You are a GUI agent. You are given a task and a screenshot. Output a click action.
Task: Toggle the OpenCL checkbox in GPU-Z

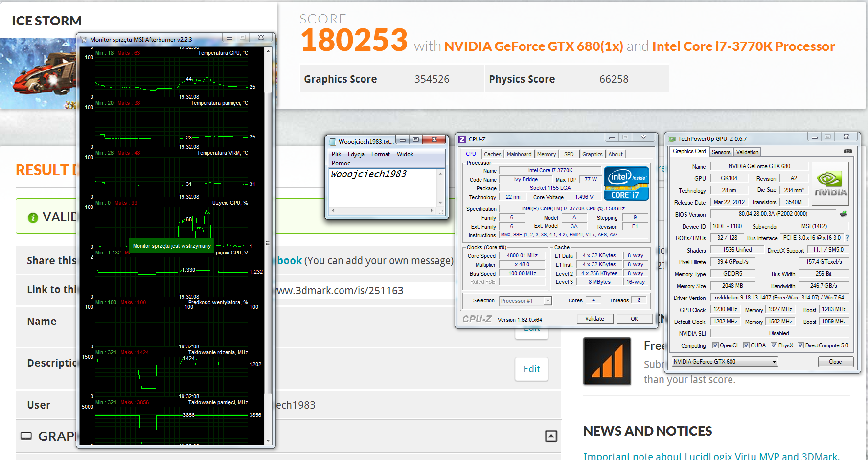[x=715, y=345]
